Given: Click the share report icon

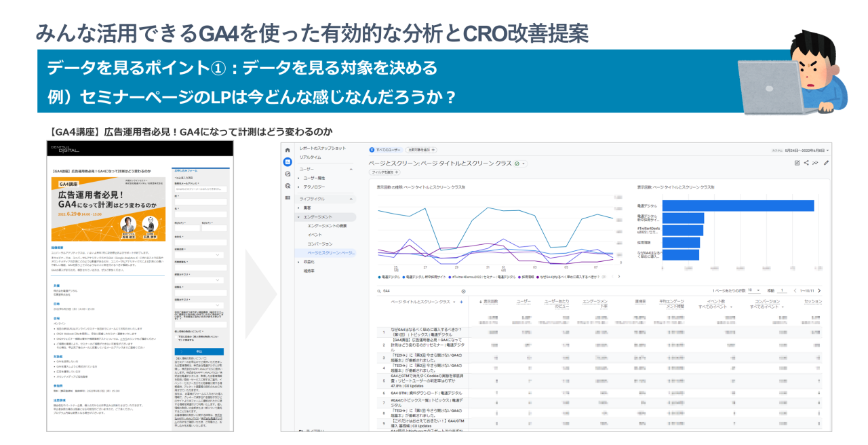Looking at the screenshot, I should pyautogui.click(x=806, y=163).
